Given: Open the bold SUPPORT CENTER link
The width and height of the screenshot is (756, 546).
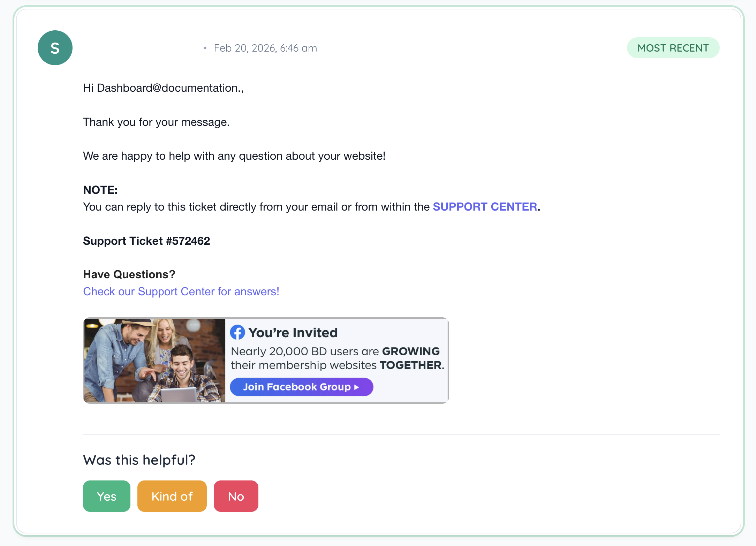Looking at the screenshot, I should pyautogui.click(x=485, y=207).
